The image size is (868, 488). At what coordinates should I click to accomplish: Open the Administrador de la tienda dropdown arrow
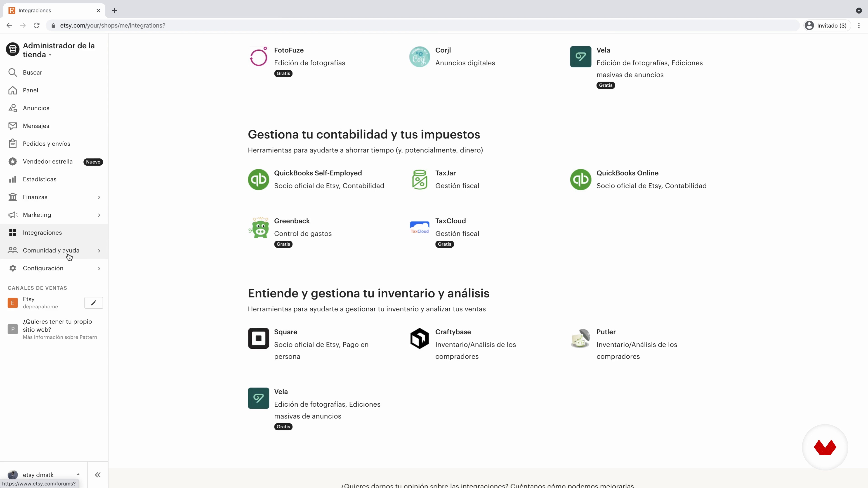[x=50, y=55]
